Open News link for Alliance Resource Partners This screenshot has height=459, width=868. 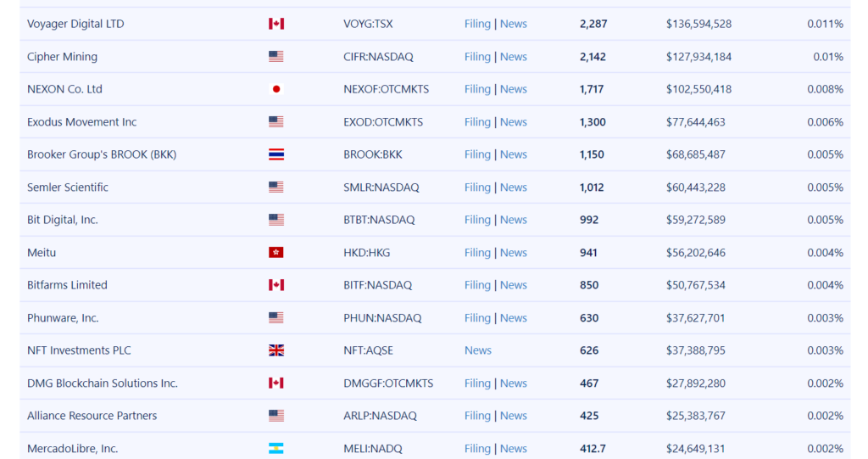513,416
